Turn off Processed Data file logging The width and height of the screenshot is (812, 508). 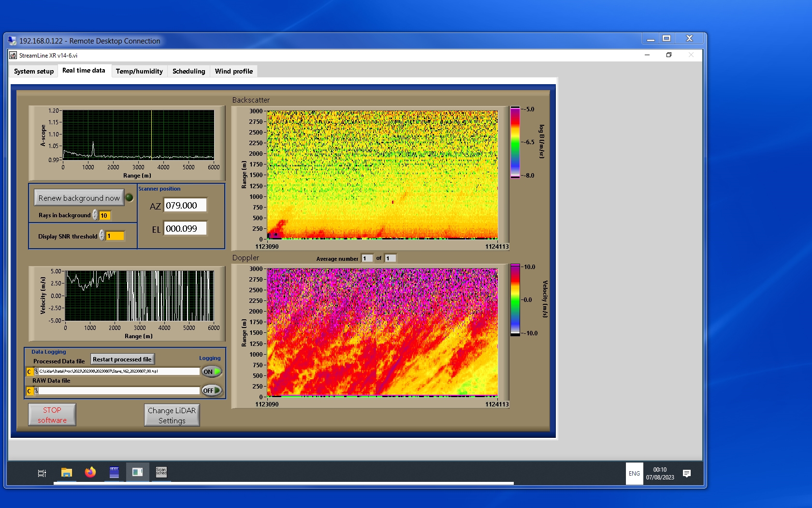pos(212,372)
